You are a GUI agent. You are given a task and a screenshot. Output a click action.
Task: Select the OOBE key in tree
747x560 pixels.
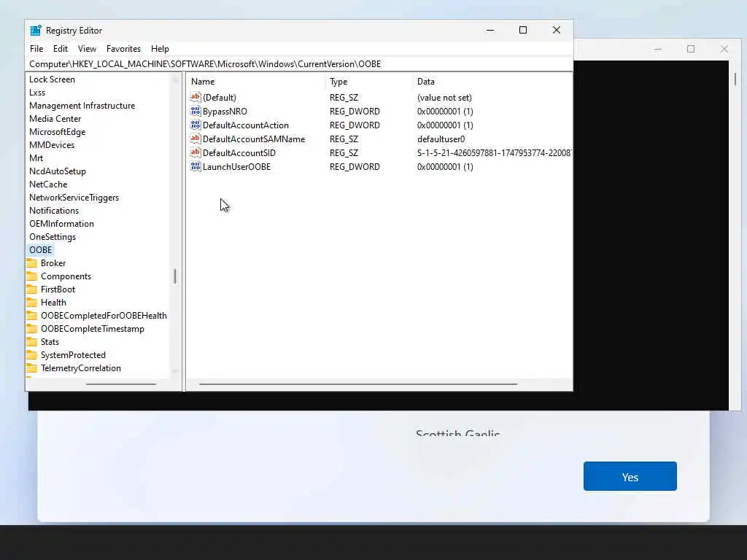click(41, 249)
